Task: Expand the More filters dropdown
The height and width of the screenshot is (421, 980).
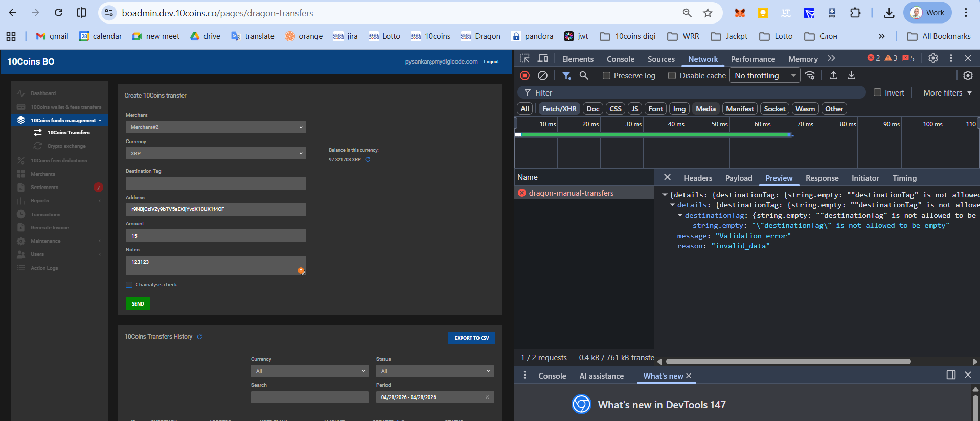Action: tap(947, 92)
